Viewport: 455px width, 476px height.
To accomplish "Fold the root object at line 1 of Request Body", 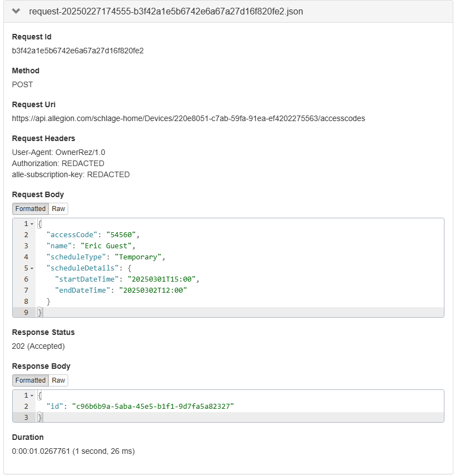I will (x=32, y=224).
